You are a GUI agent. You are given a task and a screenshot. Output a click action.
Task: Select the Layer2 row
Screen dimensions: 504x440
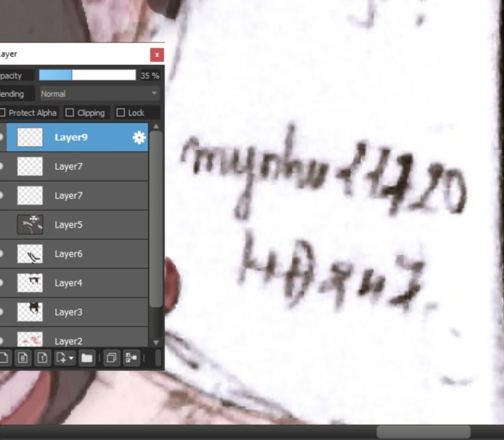point(74,337)
